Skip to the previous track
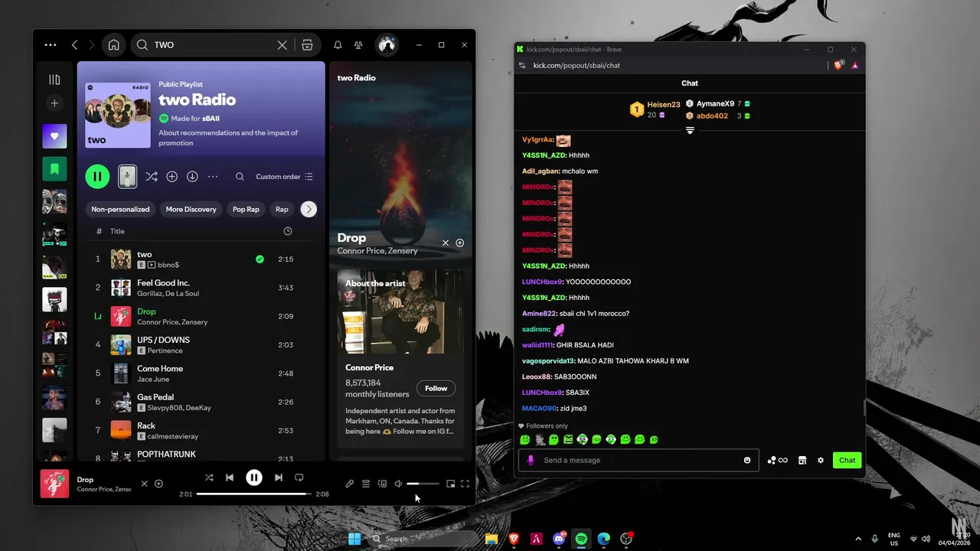Viewport: 980px width, 551px height. tap(229, 478)
